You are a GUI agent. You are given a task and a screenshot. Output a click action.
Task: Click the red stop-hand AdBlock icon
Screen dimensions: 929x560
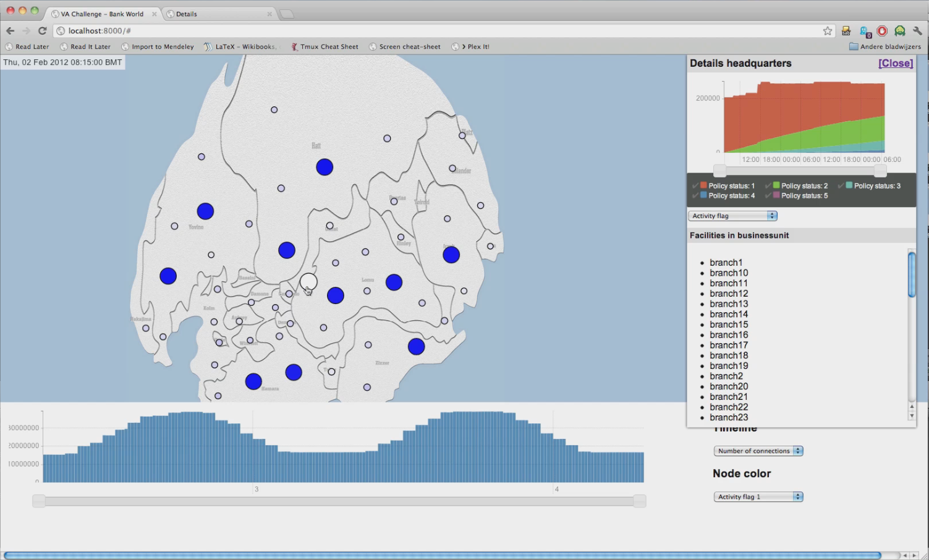pos(882,31)
